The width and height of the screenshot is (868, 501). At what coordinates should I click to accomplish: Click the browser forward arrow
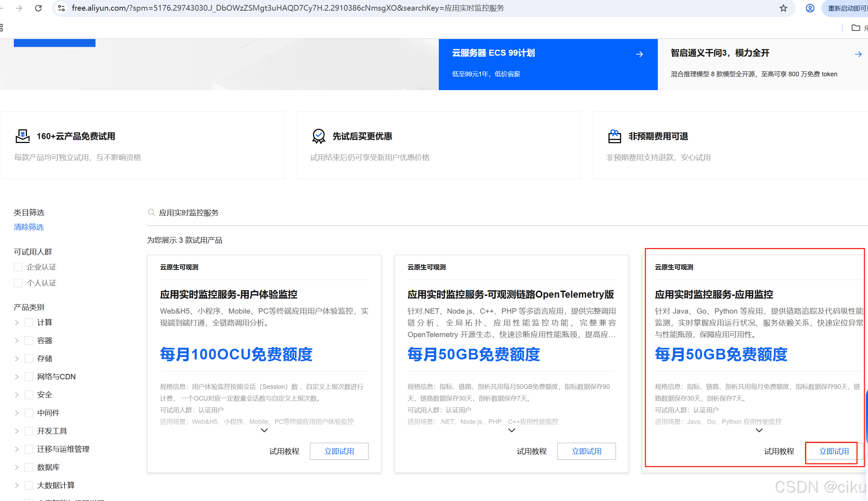pos(19,8)
